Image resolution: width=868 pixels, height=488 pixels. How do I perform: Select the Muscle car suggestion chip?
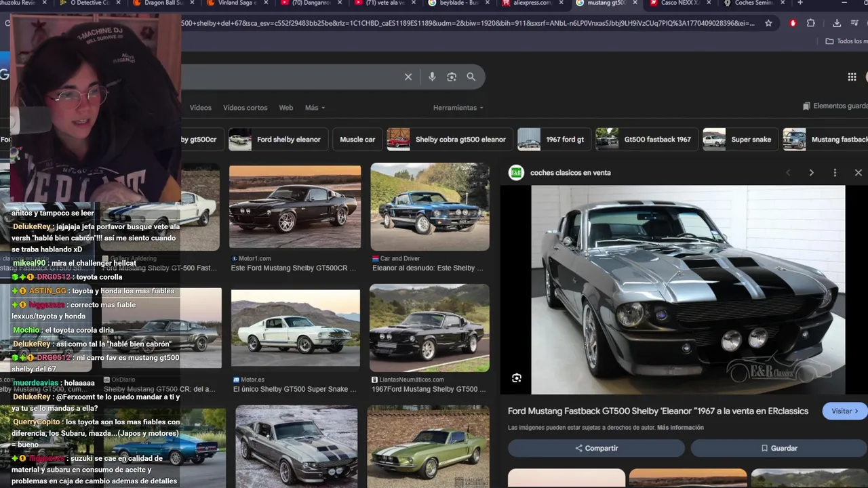357,140
